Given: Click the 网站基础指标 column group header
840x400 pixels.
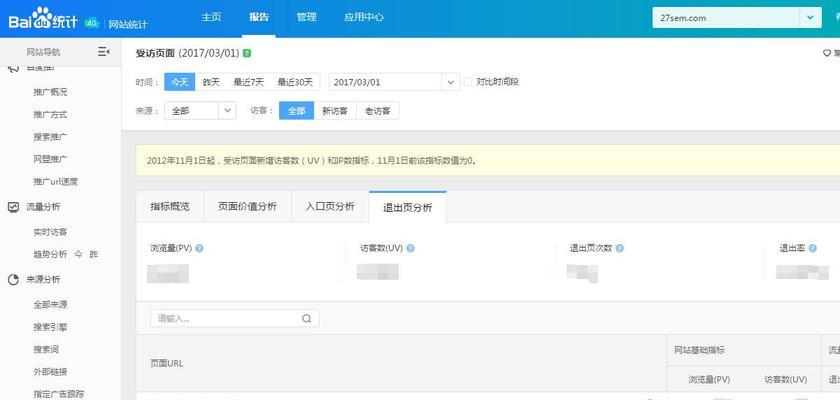Looking at the screenshot, I should pos(700,350).
